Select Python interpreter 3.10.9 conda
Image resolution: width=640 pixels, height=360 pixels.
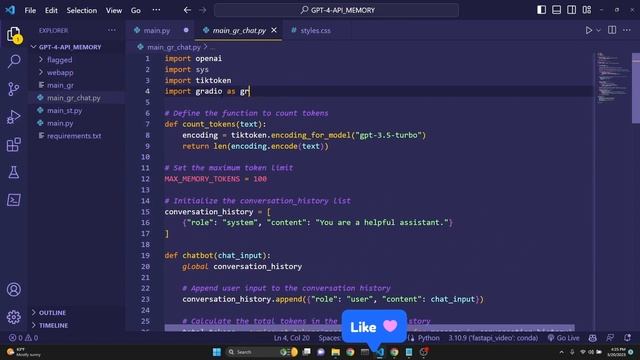493,338
